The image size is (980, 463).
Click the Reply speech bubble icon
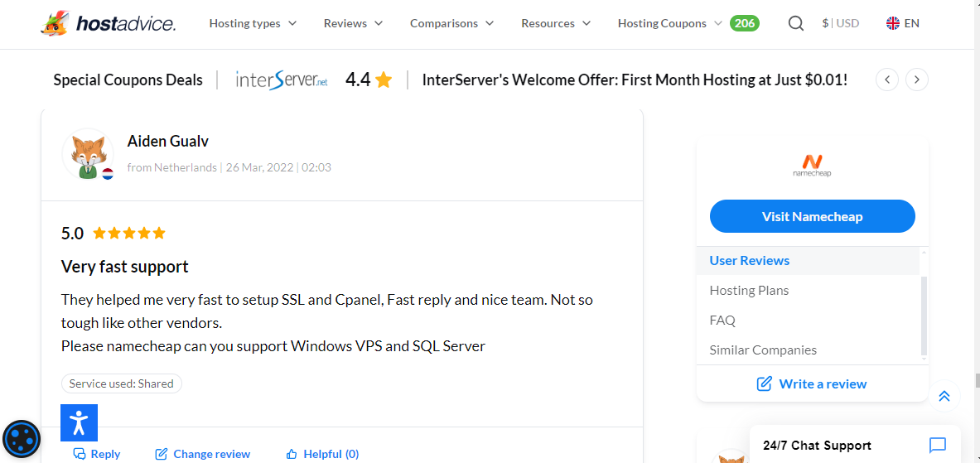click(x=79, y=454)
